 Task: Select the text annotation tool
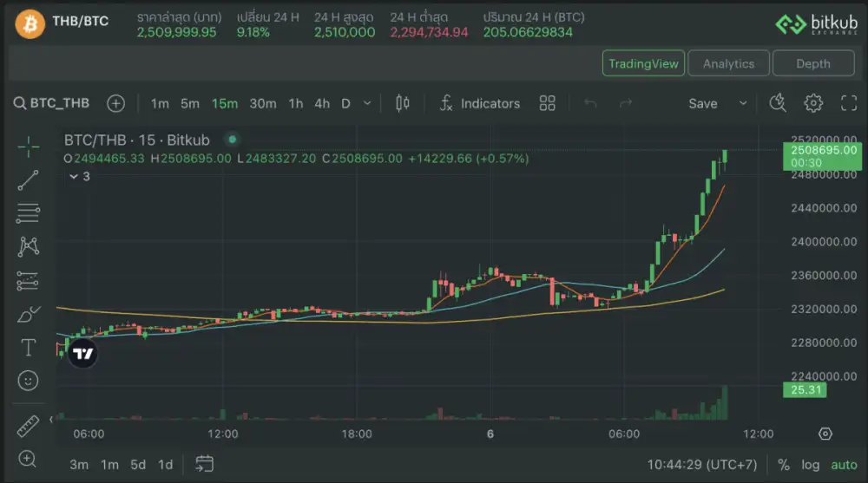click(x=29, y=347)
